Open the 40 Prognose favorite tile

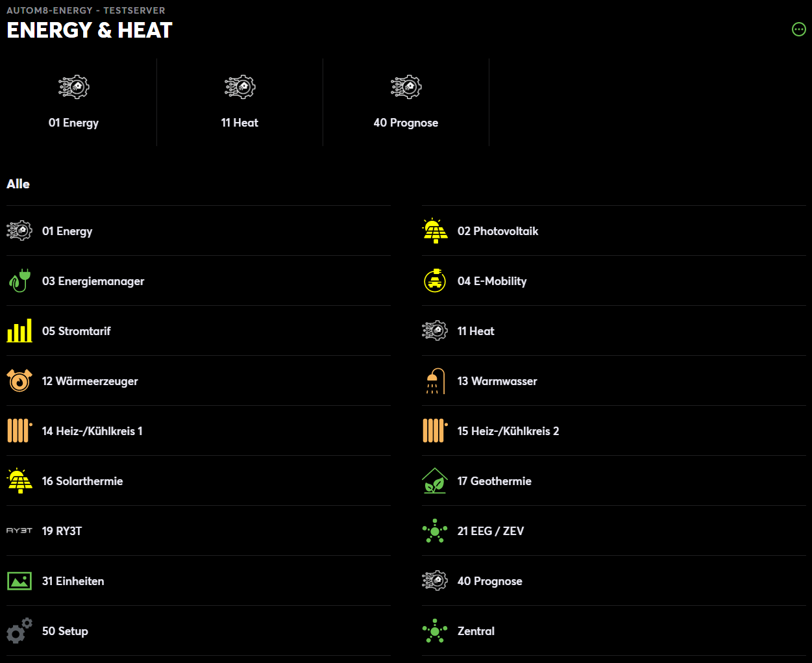click(x=406, y=101)
